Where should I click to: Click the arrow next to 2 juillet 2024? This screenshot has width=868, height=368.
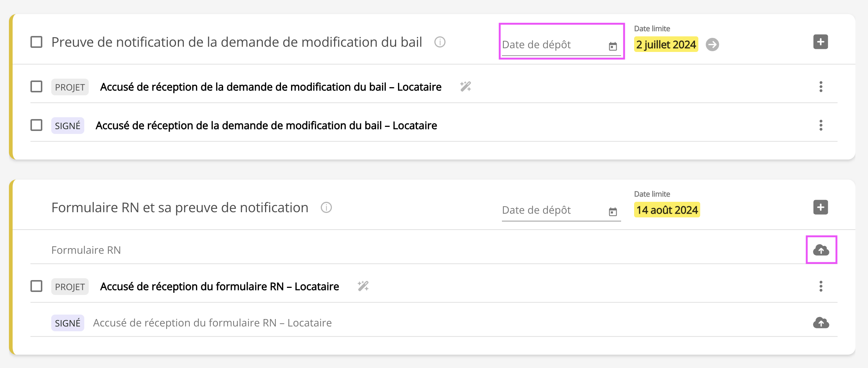click(x=712, y=45)
